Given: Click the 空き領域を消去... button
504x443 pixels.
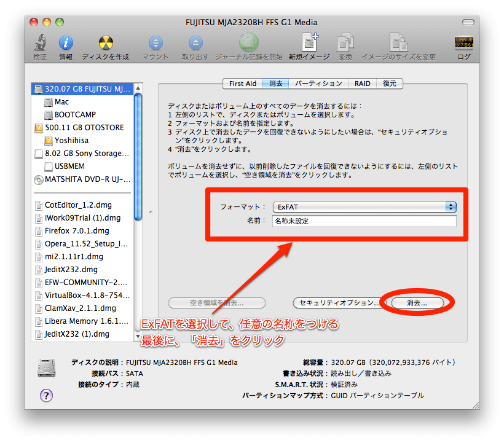Looking at the screenshot, I should 216,303.
